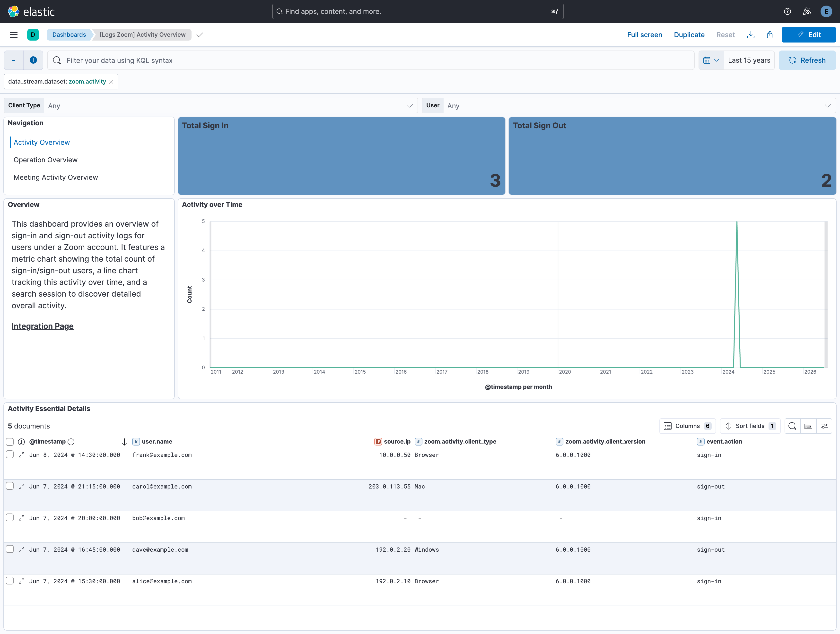Duplicate the dashboard
This screenshot has width=840, height=634.
click(689, 34)
